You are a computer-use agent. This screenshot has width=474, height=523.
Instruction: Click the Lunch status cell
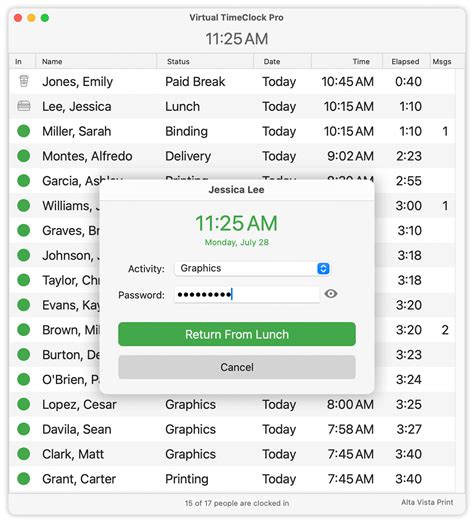(x=182, y=106)
